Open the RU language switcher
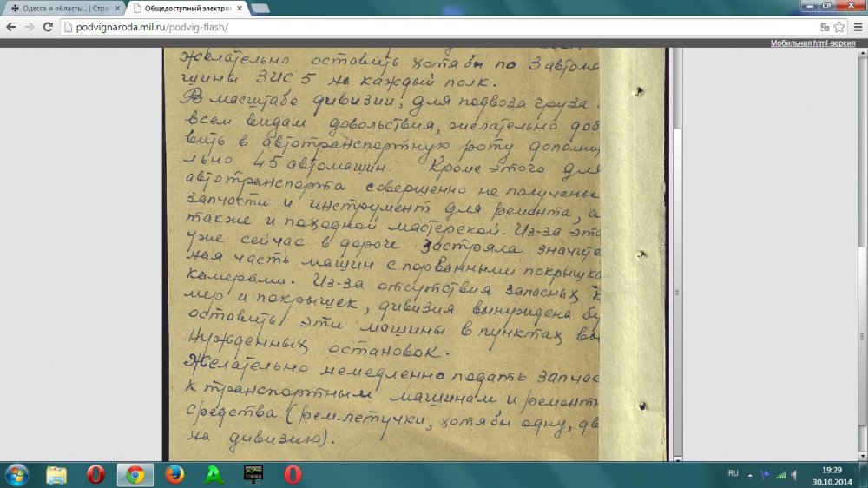Screen dimensions: 868x488 pyautogui.click(x=733, y=474)
